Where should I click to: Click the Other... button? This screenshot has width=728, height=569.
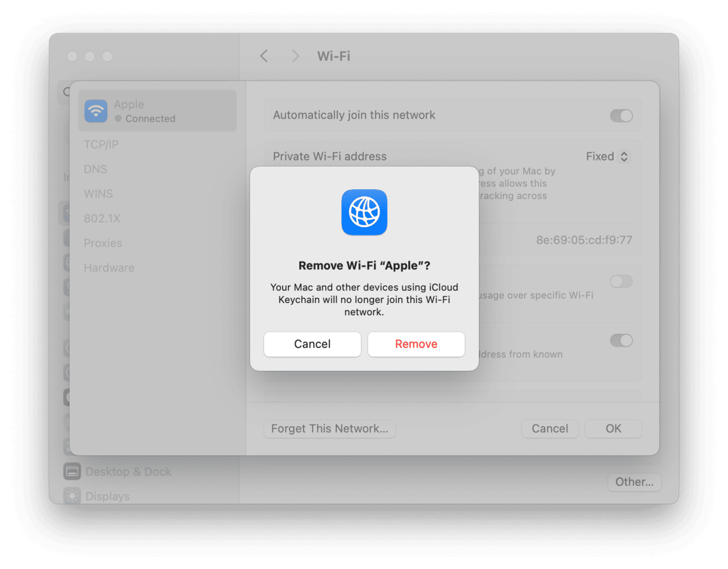pos(635,482)
